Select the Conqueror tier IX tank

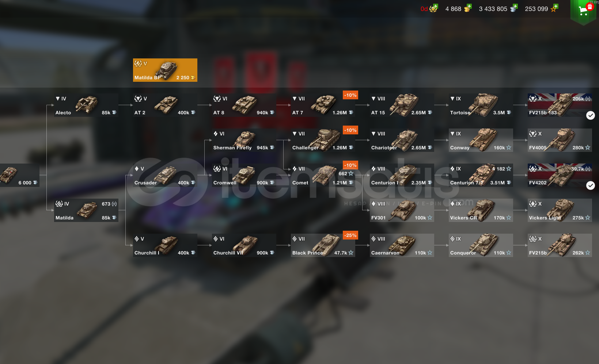pos(481,245)
